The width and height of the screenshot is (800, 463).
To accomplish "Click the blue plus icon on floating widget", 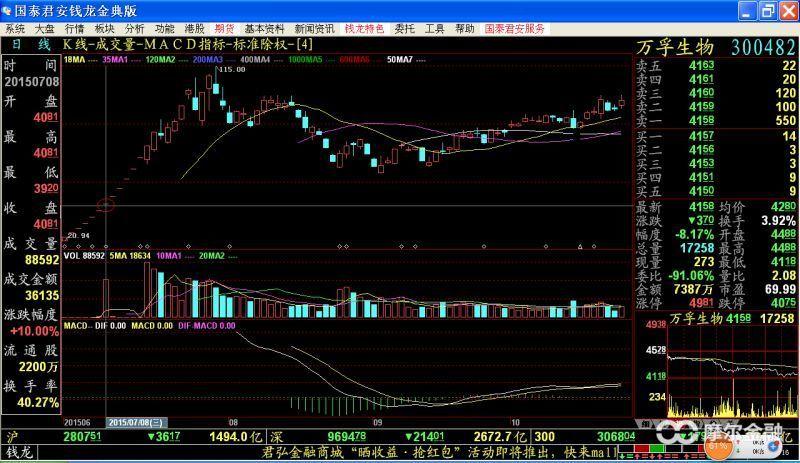I will [x=772, y=446].
